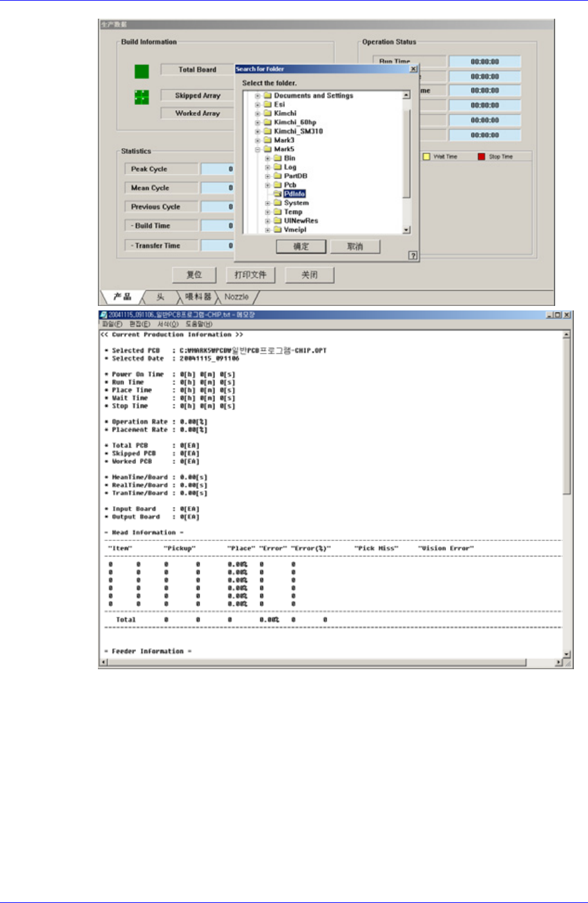588x903 pixels.
Task: Click the Notepad window title icon
Action: pyautogui.click(x=103, y=315)
